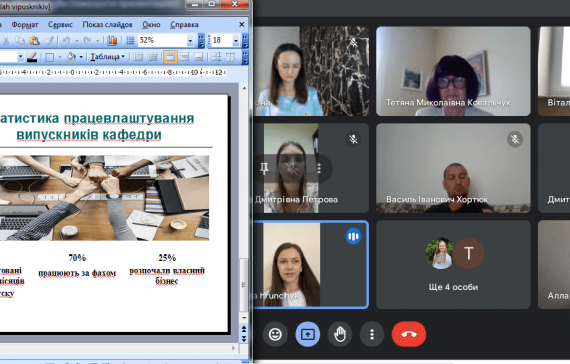Click the vertical slide scrollbar thumb
570x364 pixels.
pyautogui.click(x=244, y=284)
